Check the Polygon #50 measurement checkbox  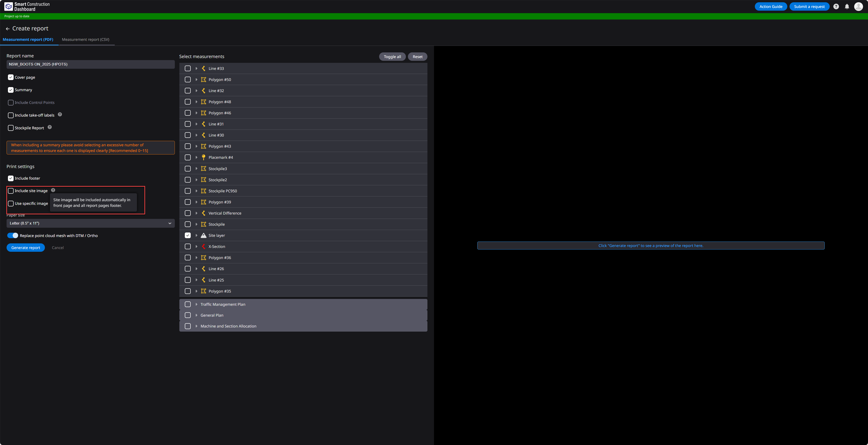point(188,80)
